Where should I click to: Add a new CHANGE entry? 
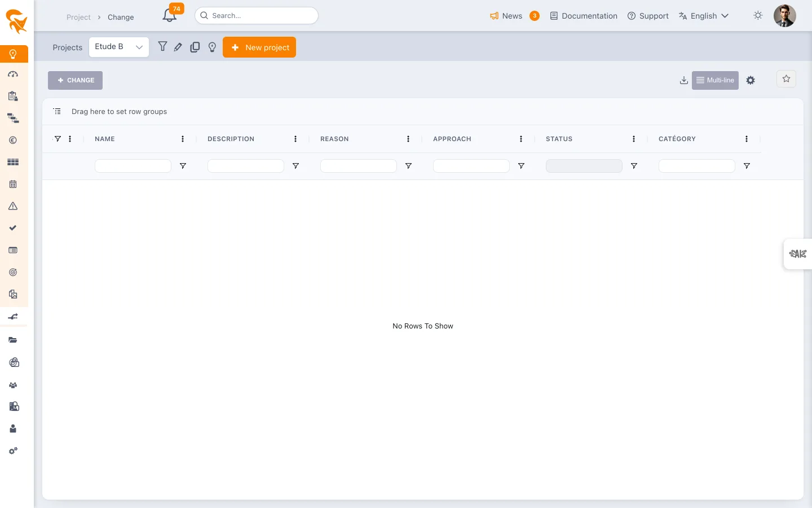(x=75, y=80)
